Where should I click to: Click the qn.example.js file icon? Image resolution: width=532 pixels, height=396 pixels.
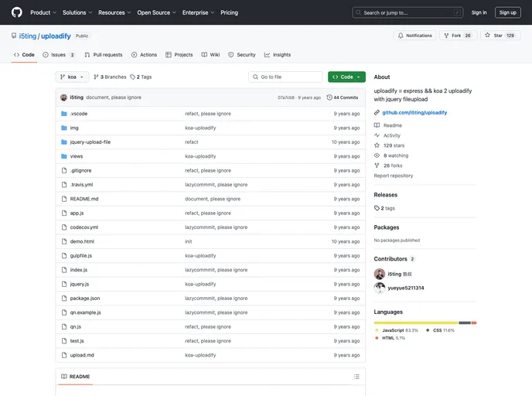click(x=63, y=312)
